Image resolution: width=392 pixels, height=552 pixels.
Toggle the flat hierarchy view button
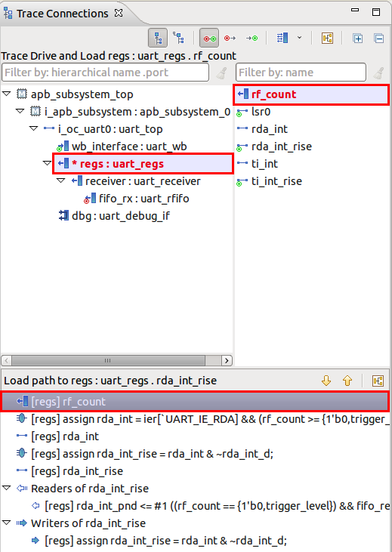pyautogui.click(x=178, y=38)
